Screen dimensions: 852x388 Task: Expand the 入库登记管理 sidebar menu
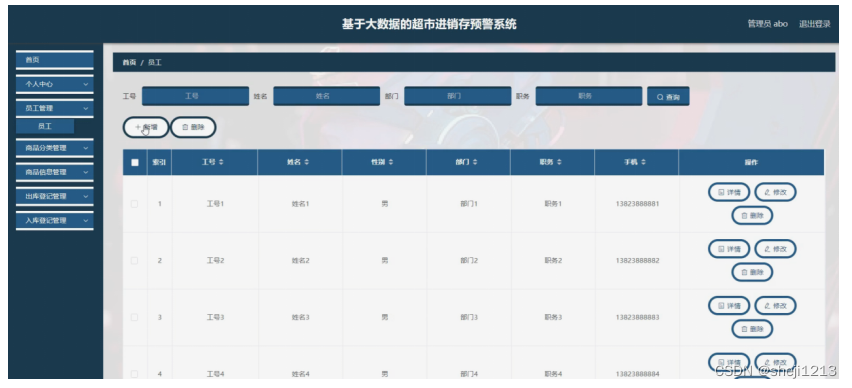(x=54, y=221)
